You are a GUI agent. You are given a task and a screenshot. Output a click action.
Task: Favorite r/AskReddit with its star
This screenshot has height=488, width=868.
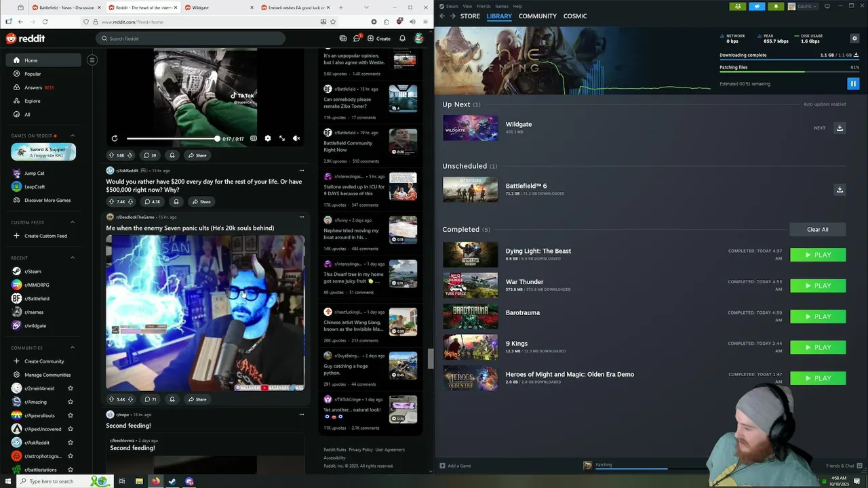point(71,443)
